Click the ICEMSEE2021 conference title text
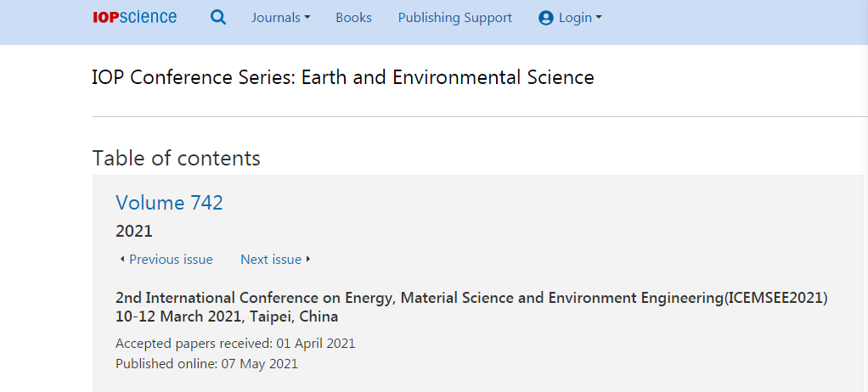 coord(471,299)
